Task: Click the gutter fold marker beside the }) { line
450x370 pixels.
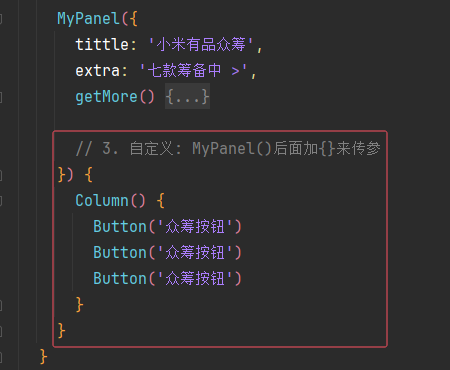Action: coord(1,175)
